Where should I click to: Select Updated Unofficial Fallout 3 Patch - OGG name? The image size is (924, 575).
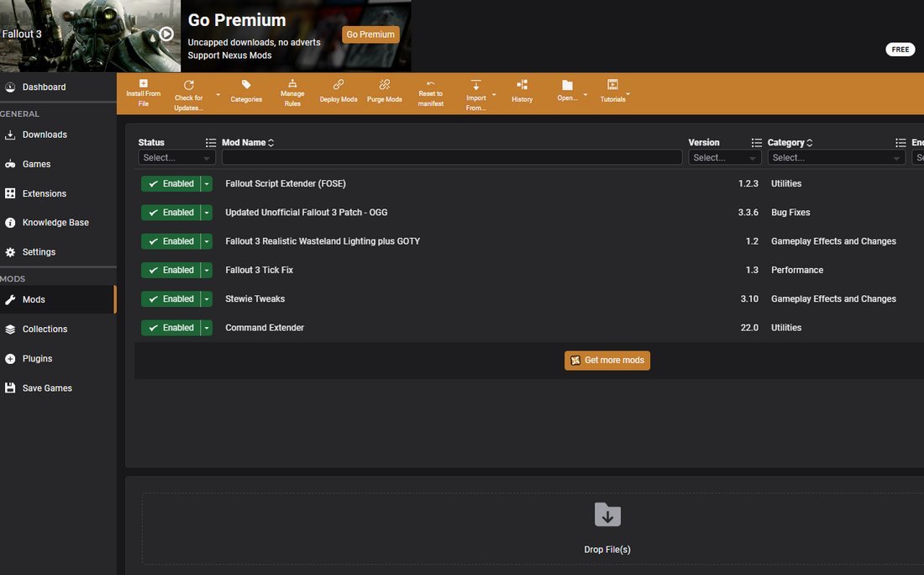[307, 213]
